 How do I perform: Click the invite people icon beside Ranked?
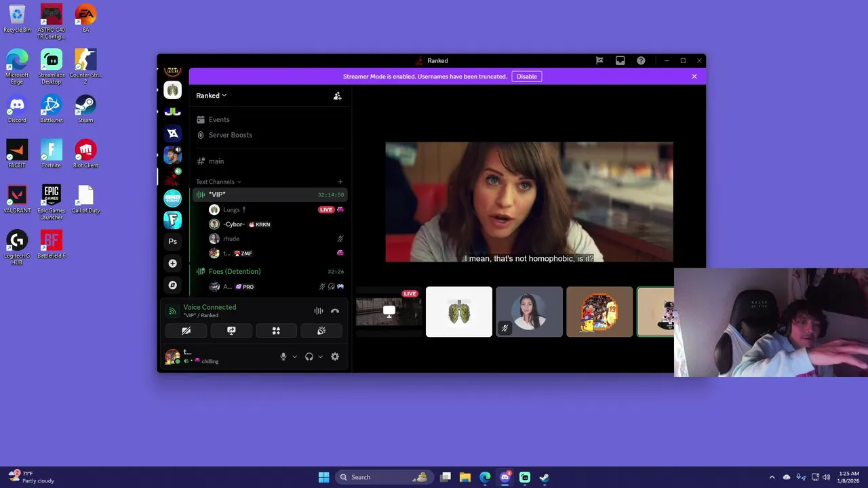[x=337, y=96]
